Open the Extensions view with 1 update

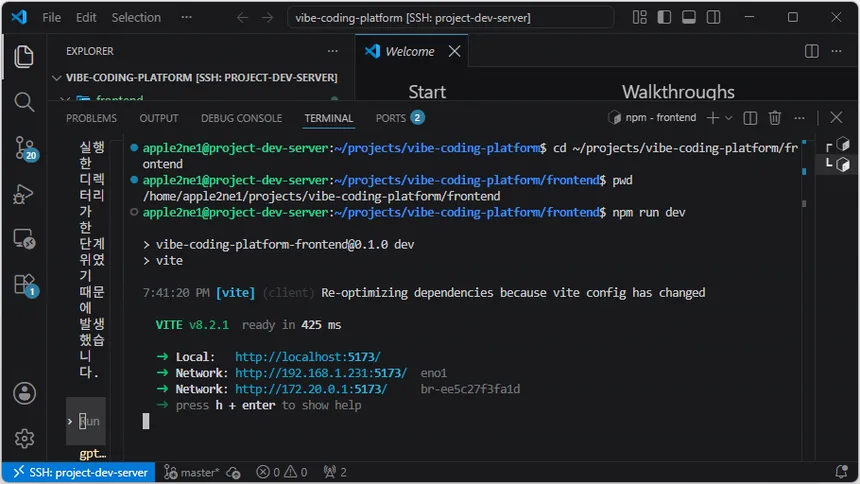pyautogui.click(x=24, y=285)
